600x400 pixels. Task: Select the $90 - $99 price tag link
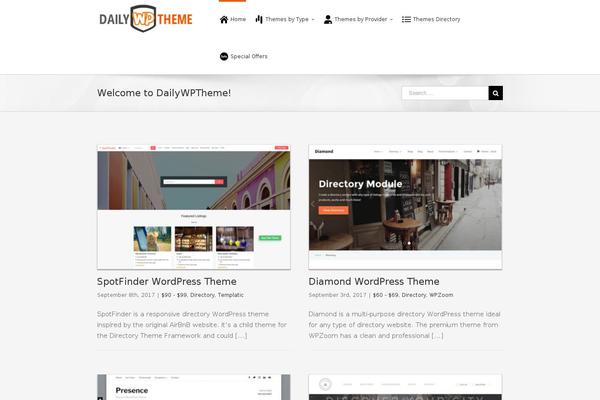174,295
